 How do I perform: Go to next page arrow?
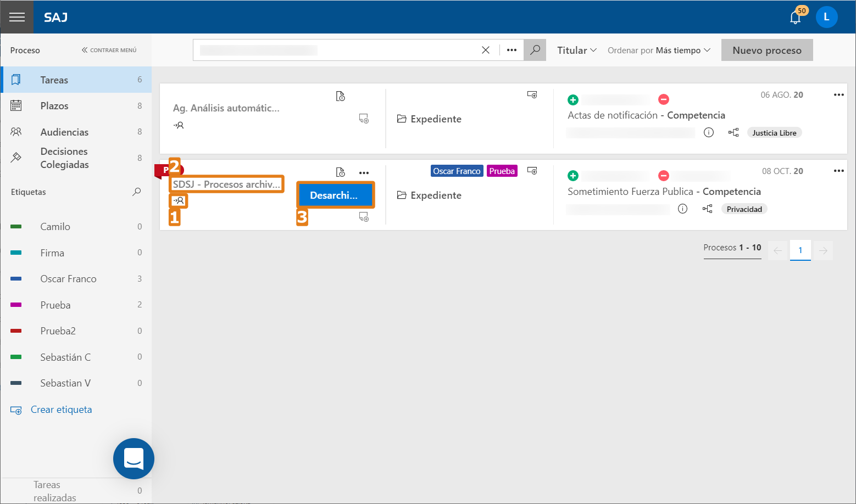pos(823,250)
